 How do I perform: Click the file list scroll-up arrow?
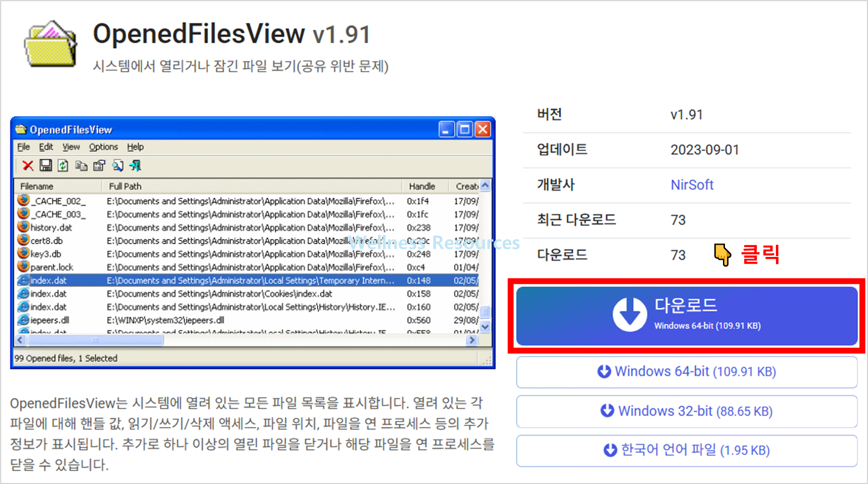click(485, 185)
